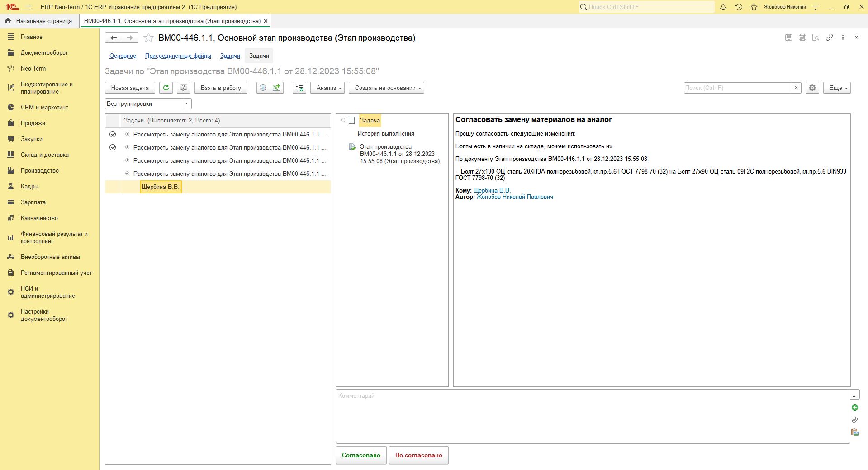
Task: Click the green plus icon beside the comment field
Action: click(x=855, y=408)
